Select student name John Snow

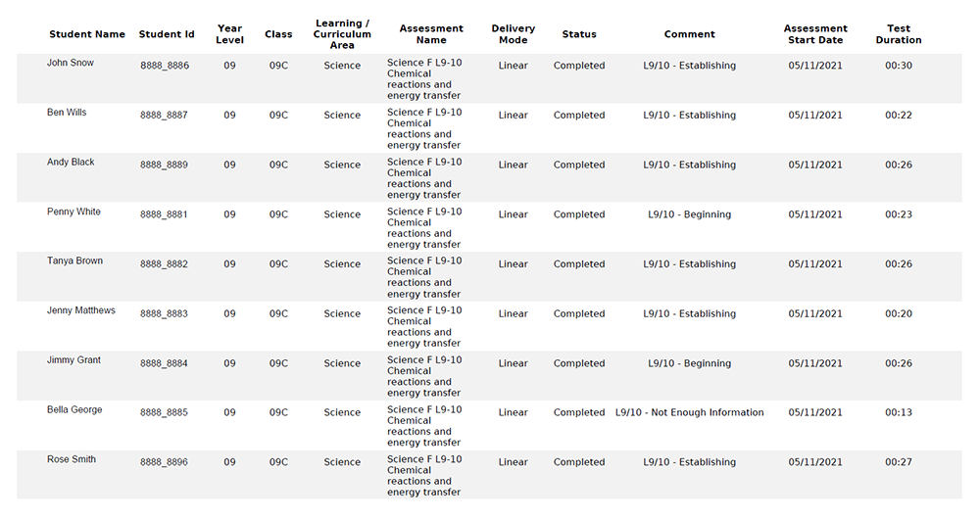71,63
